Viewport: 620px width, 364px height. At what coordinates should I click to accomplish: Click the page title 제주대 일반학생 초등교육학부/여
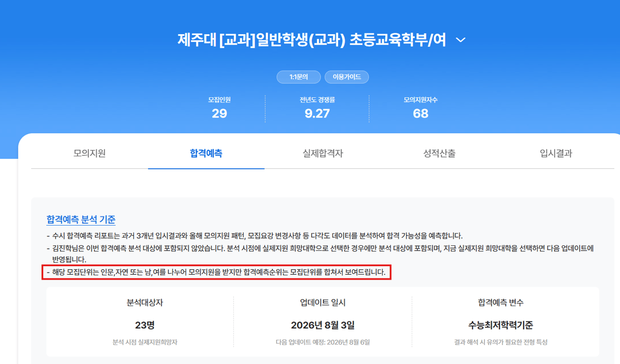click(312, 40)
